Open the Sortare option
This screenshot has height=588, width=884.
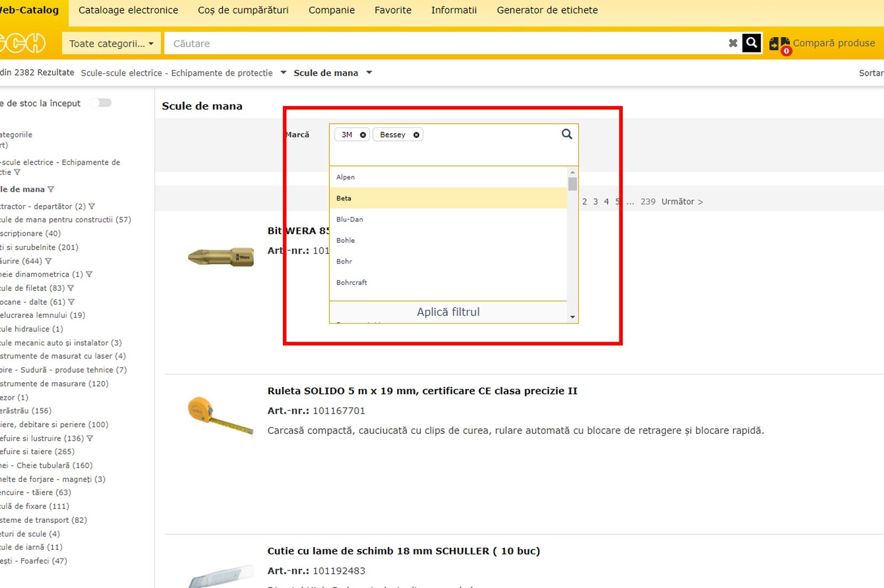click(871, 73)
